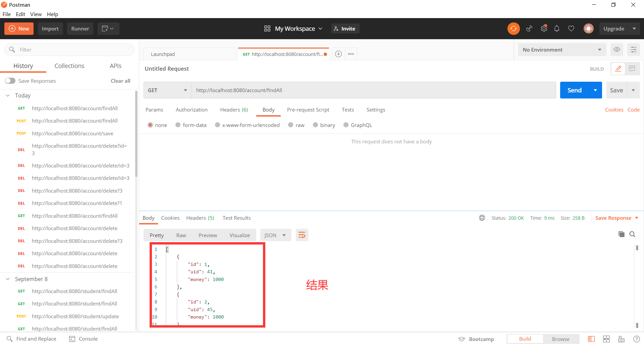Screen dimensions: 644x345
Task: Open notifications bell icon
Action: (557, 28)
